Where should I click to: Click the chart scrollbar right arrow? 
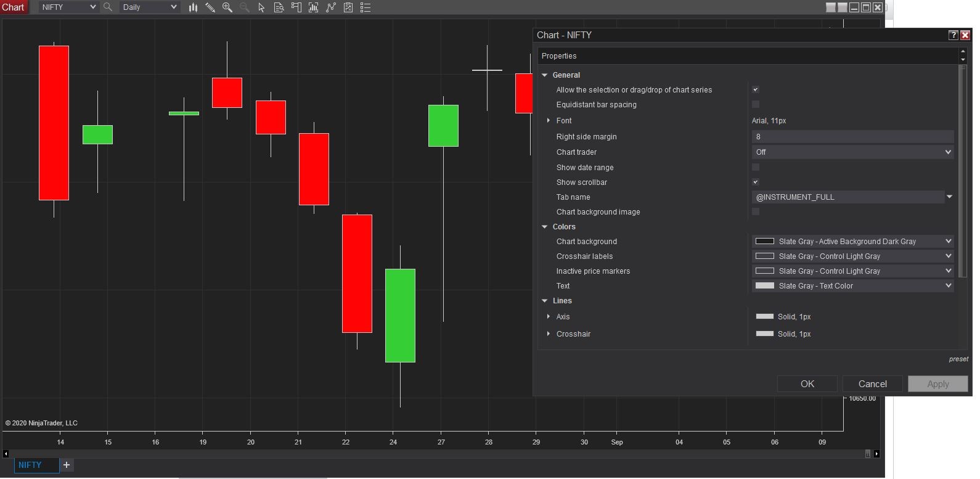point(876,454)
